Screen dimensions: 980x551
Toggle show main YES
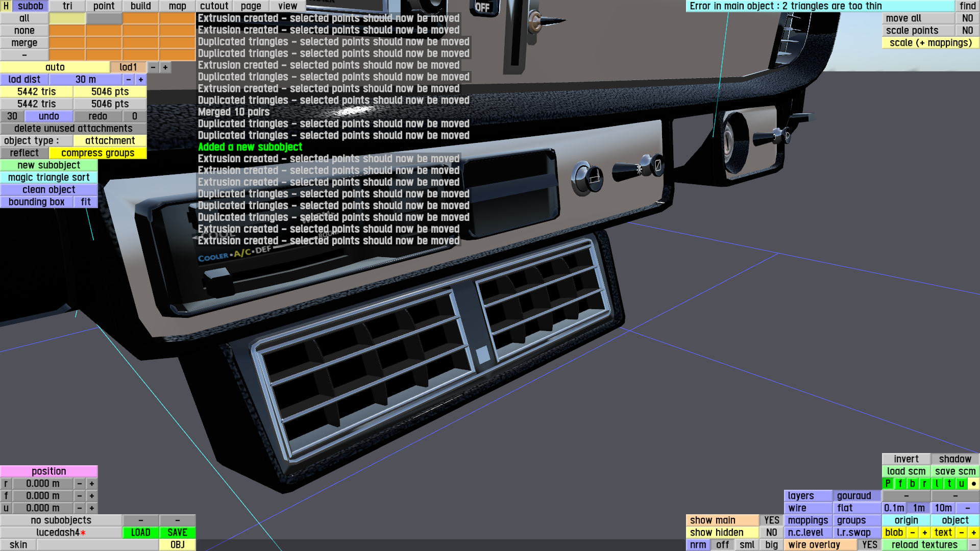[x=771, y=520]
